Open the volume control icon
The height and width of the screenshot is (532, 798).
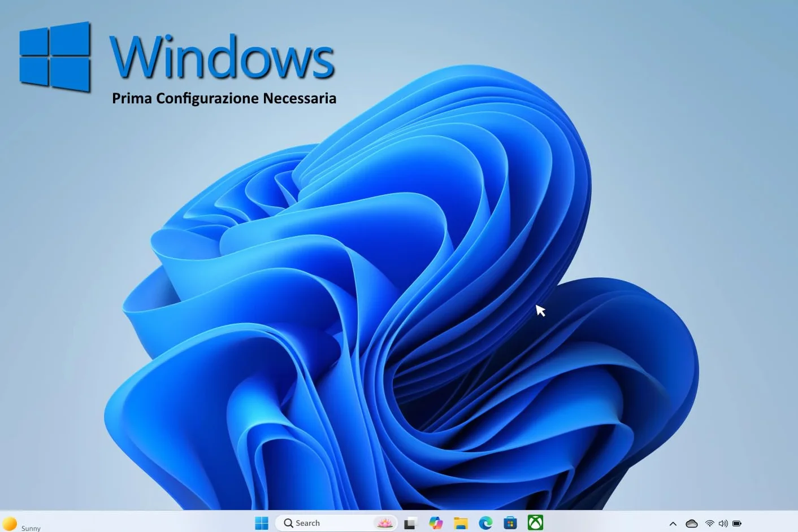click(x=723, y=524)
